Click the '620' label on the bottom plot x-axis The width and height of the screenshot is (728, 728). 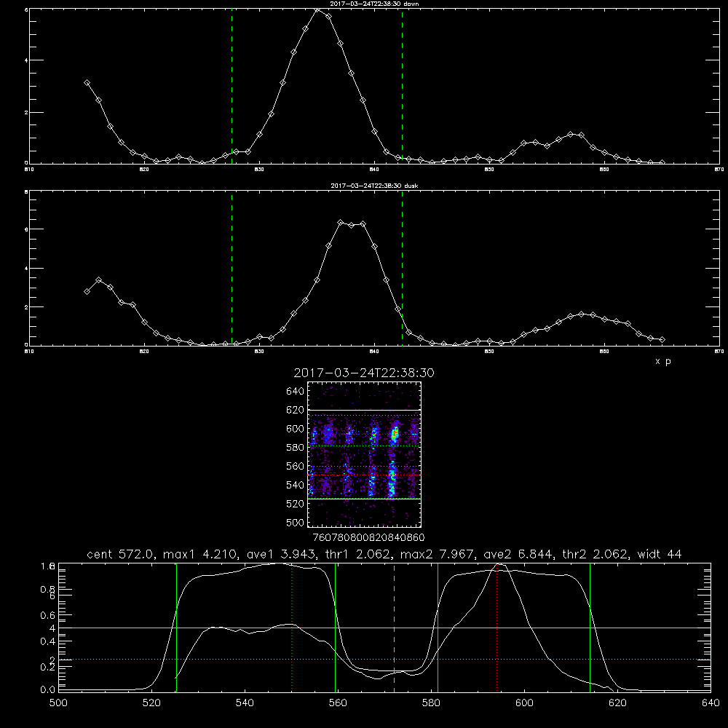point(617,703)
